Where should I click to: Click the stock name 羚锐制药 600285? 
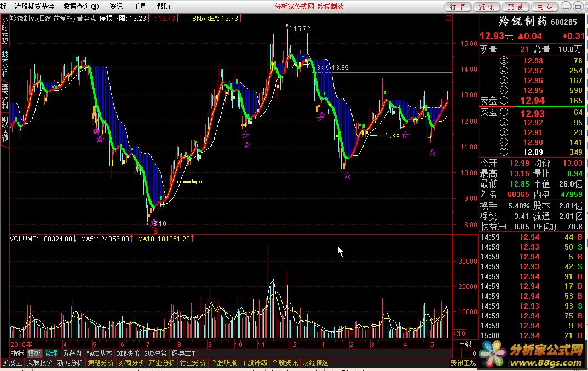tap(538, 21)
